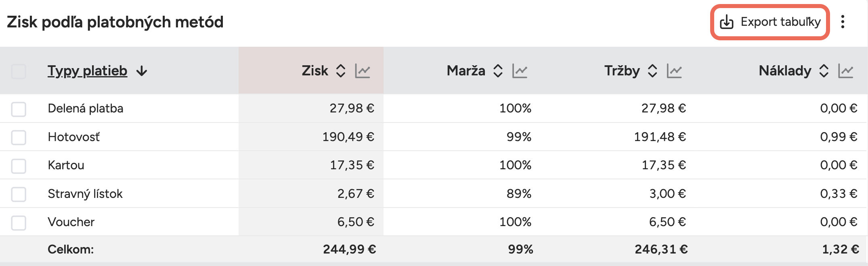
Task: Sort the table by Marža column
Action: 499,71
